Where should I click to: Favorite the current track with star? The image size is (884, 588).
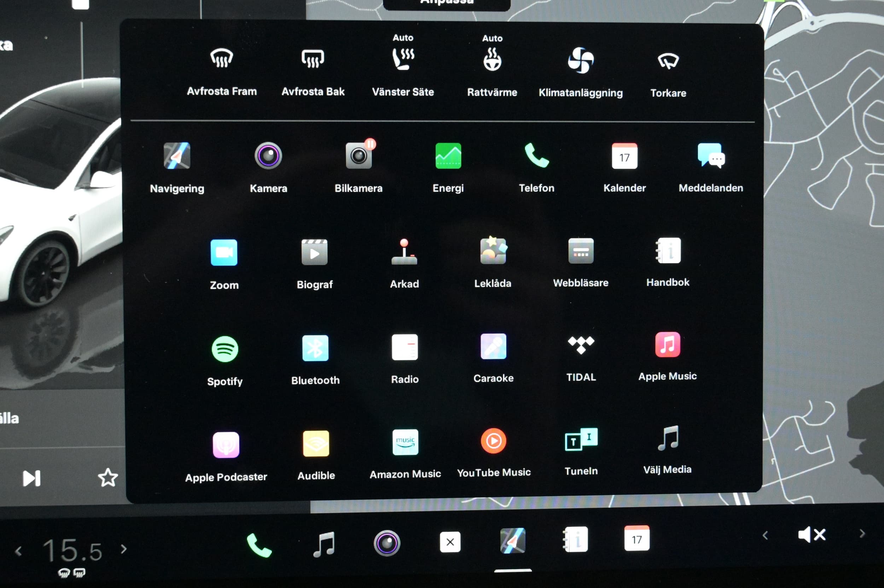point(107,477)
